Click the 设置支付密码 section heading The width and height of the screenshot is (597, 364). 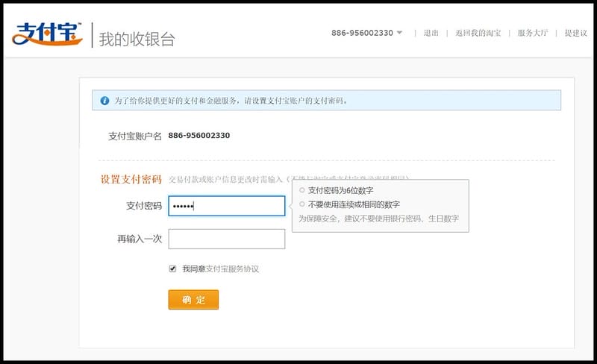click(x=131, y=179)
